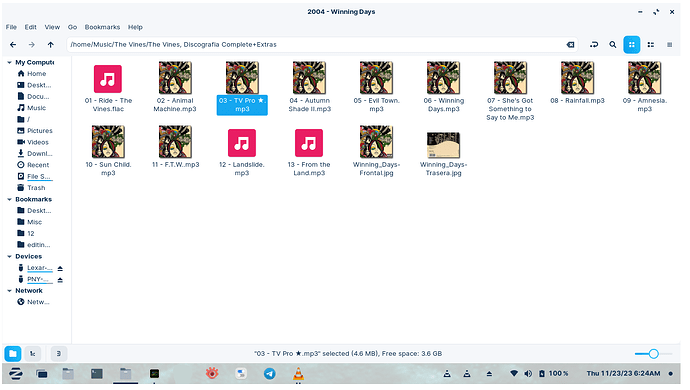Screen dimensions: 690x390
Task: Select 06 - Winning Days.mp3
Action: click(x=444, y=87)
